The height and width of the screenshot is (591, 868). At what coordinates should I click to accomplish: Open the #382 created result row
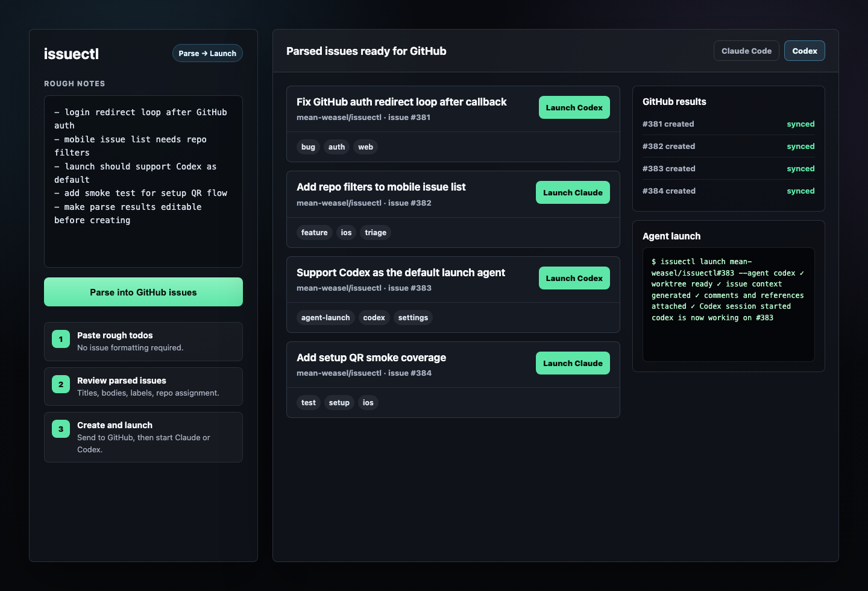click(x=729, y=146)
